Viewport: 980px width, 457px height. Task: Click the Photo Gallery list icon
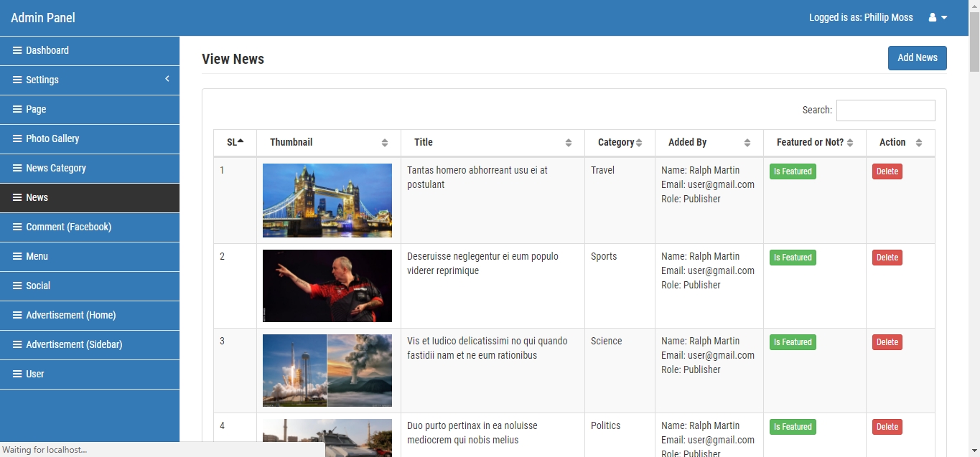click(x=17, y=138)
